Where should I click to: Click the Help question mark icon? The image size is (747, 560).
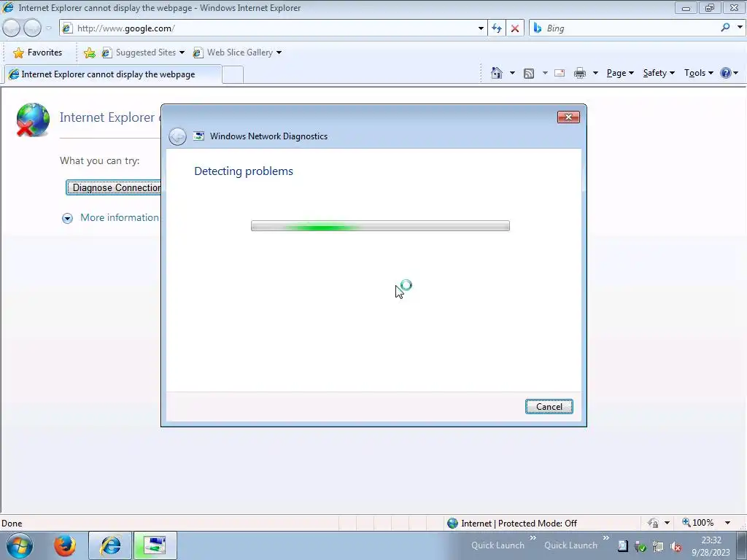point(726,73)
